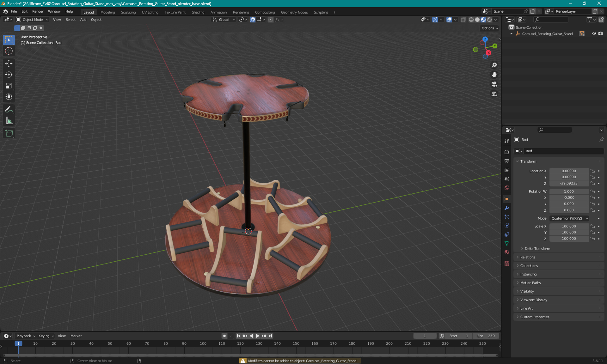Switch to Solid viewport shading
The image size is (607, 364).
point(477,20)
